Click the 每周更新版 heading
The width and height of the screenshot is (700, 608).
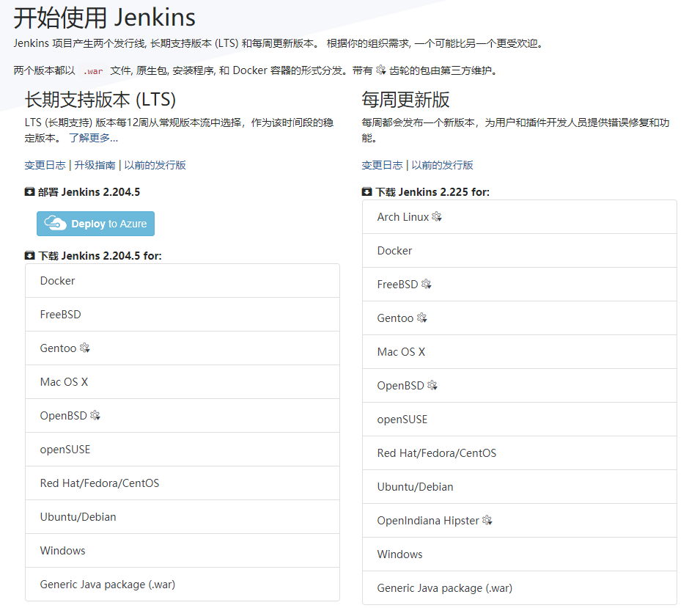click(405, 99)
